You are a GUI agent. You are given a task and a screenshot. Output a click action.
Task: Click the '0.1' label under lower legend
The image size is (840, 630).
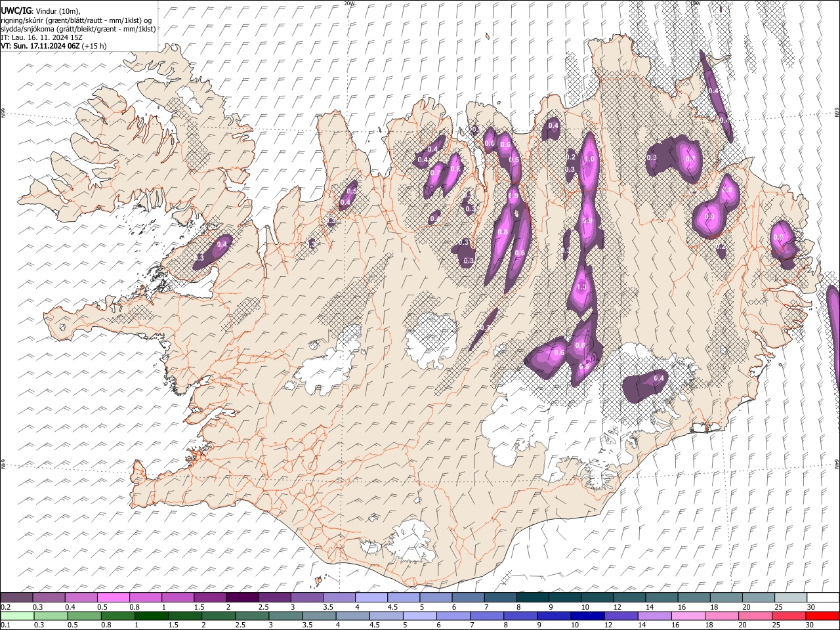pos(5,625)
